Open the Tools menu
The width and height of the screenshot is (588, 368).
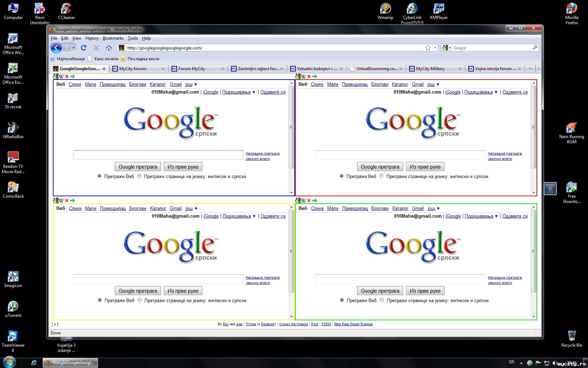point(133,38)
